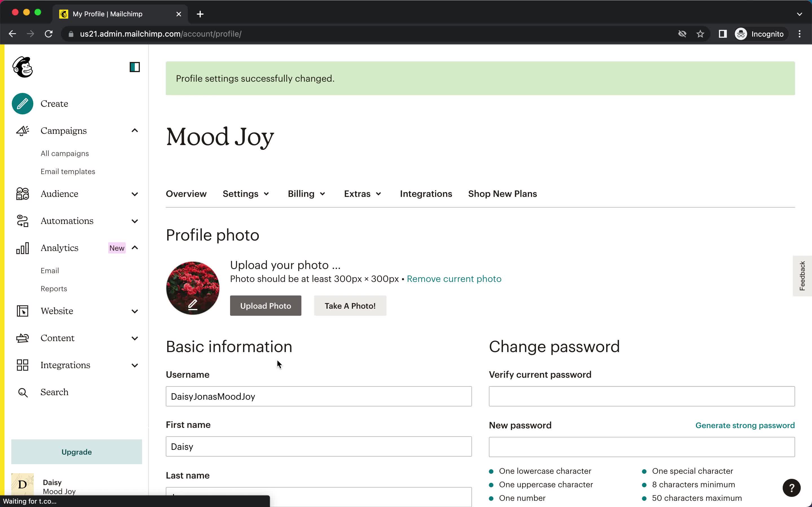812x507 pixels.
Task: Click the Search icon in sidebar
Action: (x=22, y=392)
